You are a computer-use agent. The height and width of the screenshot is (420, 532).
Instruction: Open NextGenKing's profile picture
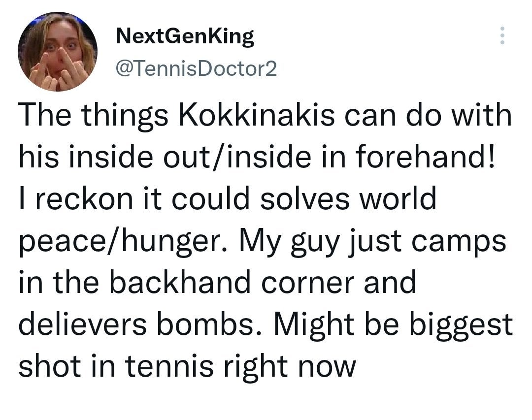pyautogui.click(x=58, y=52)
